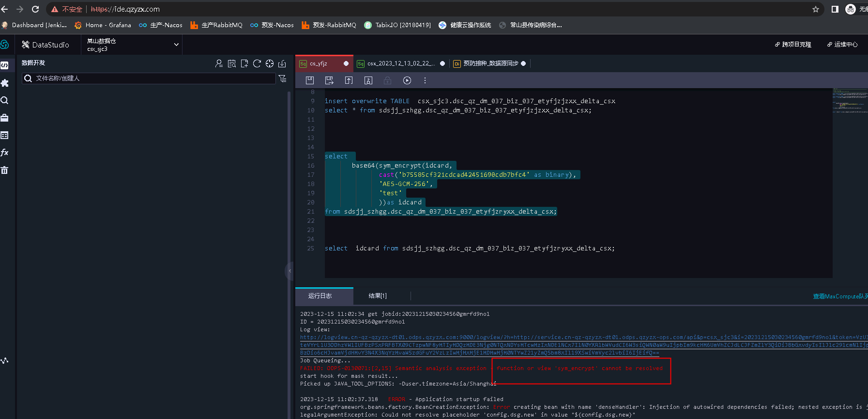The height and width of the screenshot is (419, 868).
Task: Click the new file icon in 数据开发 panel
Action: [244, 63]
